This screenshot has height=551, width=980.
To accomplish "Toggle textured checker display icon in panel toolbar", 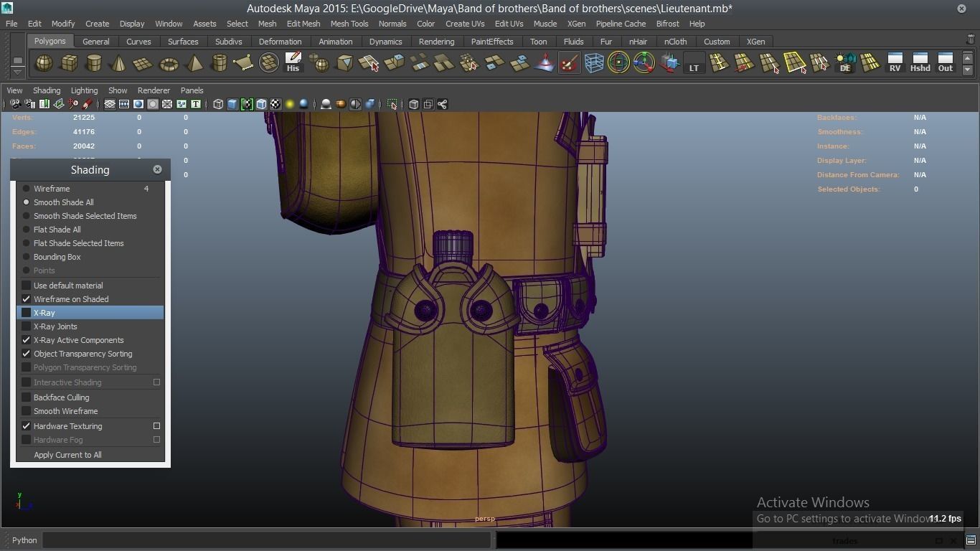I will (x=275, y=104).
